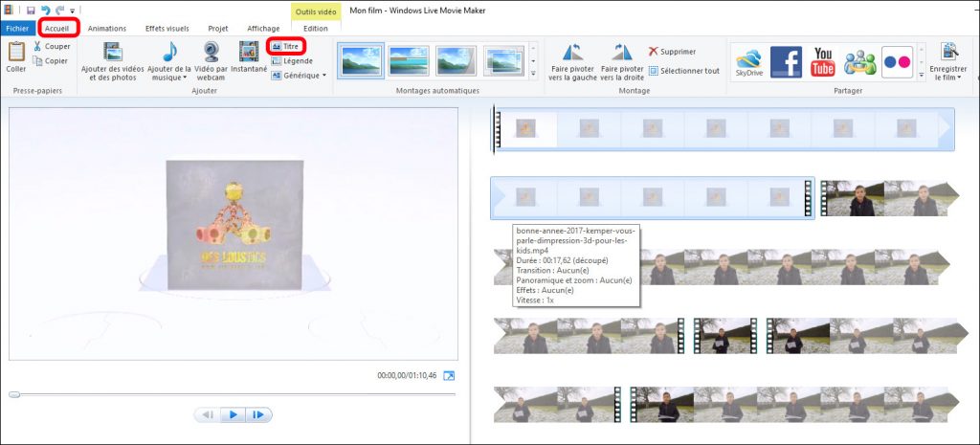The width and height of the screenshot is (980, 445).
Task: Take an Instantané snapshot
Action: click(x=249, y=57)
